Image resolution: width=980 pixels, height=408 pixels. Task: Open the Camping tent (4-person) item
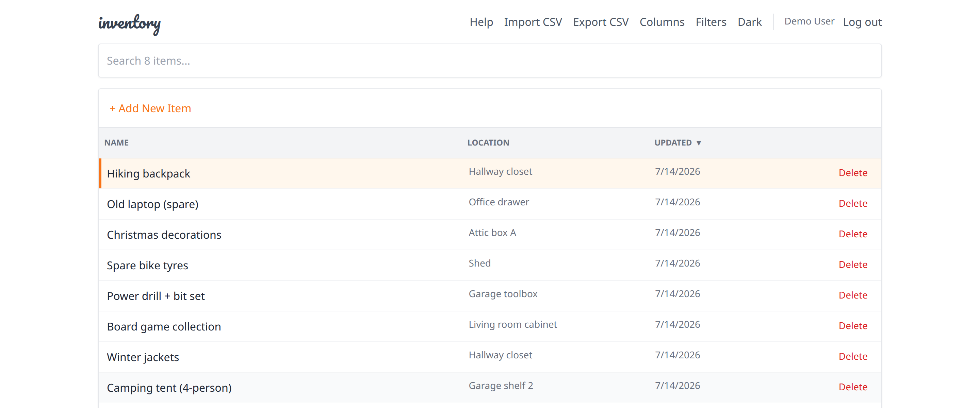[x=169, y=388]
